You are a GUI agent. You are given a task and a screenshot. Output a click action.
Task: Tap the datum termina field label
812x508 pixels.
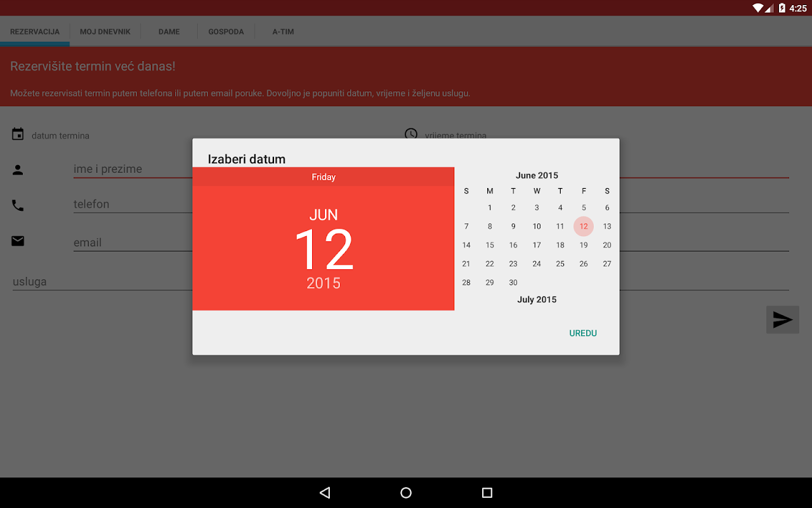click(x=60, y=136)
